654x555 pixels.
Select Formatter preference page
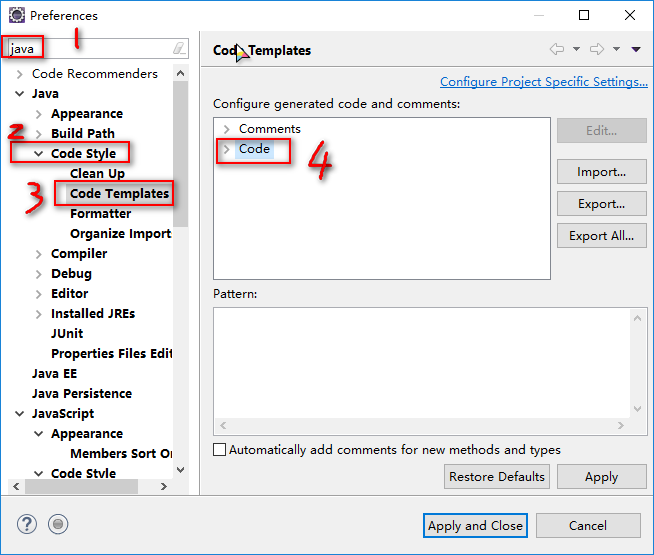pos(101,213)
